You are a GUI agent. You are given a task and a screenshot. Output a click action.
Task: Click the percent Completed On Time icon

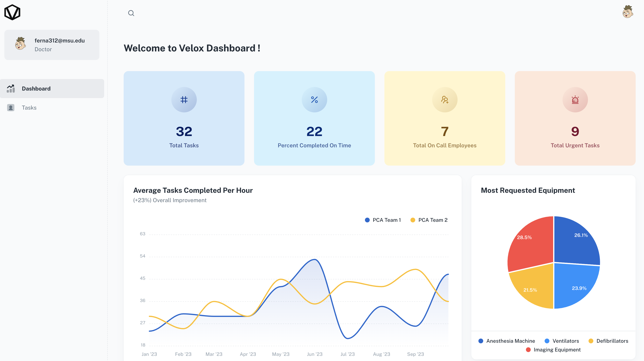pos(314,100)
